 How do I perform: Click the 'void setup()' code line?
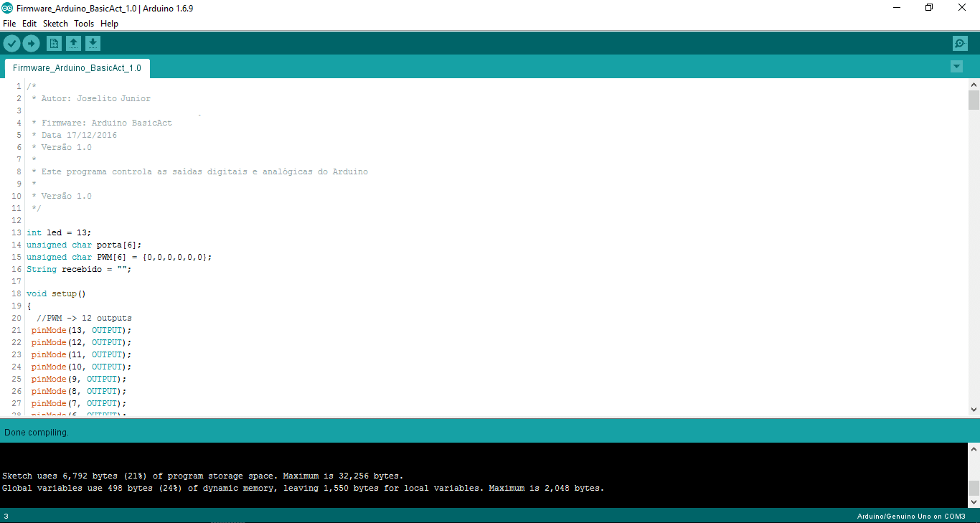pyautogui.click(x=56, y=293)
